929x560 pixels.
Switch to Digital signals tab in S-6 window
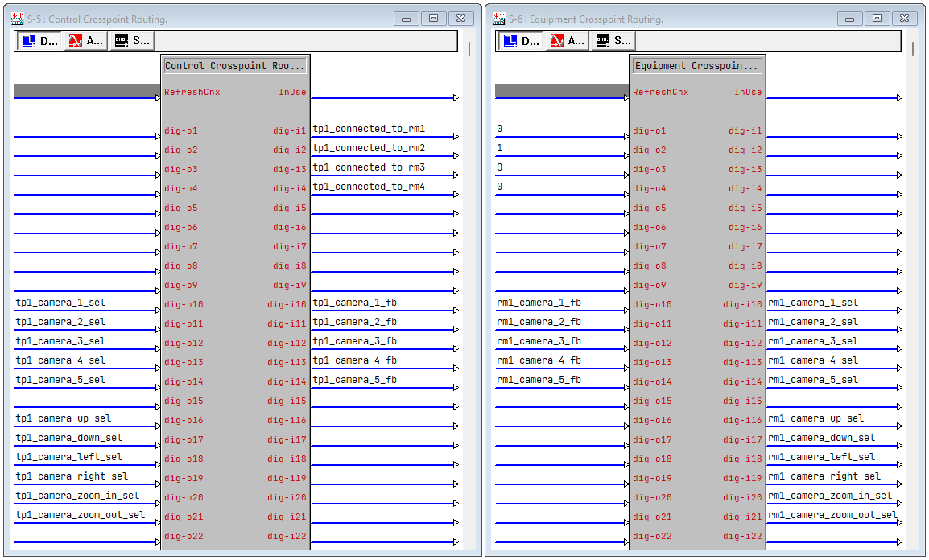point(520,41)
